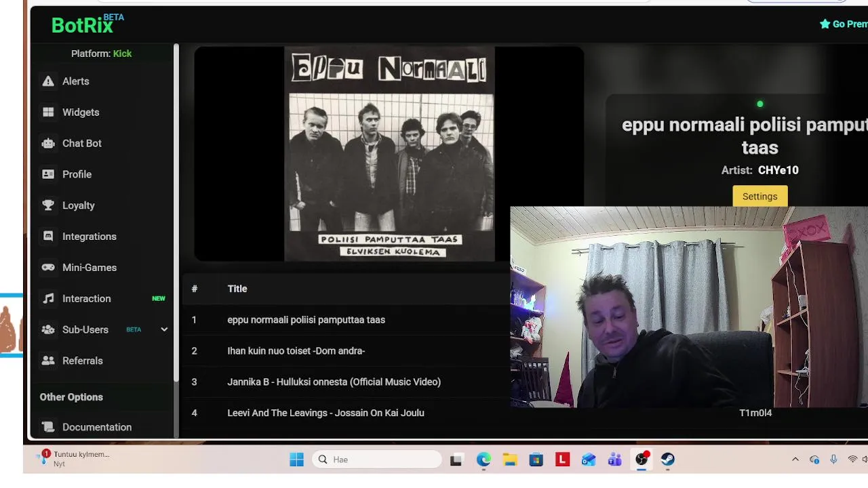
Task: Click the artist name CHYe10
Action: 778,170
